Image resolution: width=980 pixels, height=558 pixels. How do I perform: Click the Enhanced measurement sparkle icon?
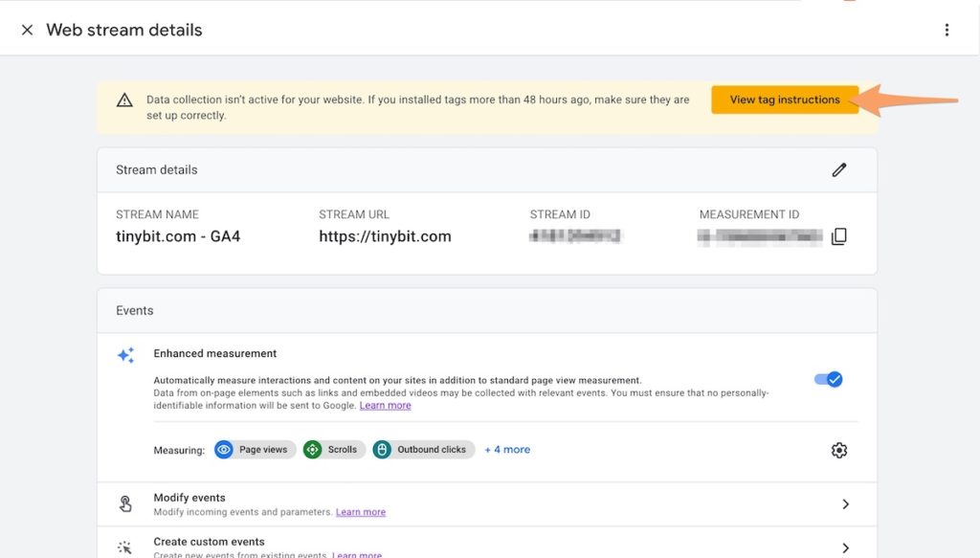pos(125,355)
